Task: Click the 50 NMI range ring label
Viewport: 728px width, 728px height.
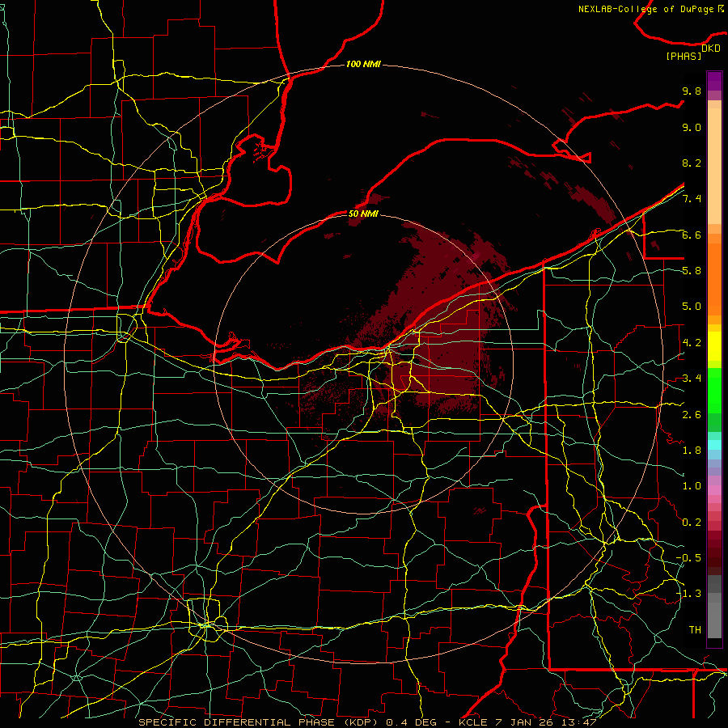Action: click(x=363, y=214)
